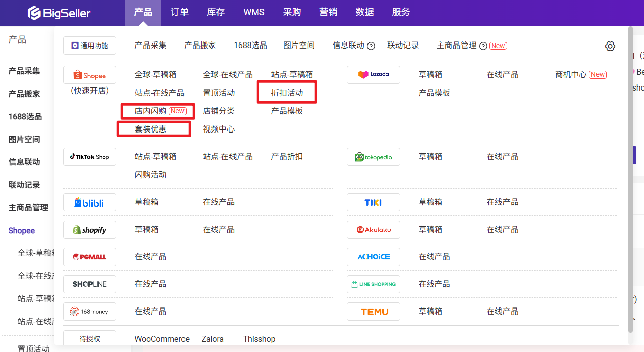Open the 订单 top menu
Image resolution: width=644 pixels, height=352 pixels.
(x=179, y=12)
